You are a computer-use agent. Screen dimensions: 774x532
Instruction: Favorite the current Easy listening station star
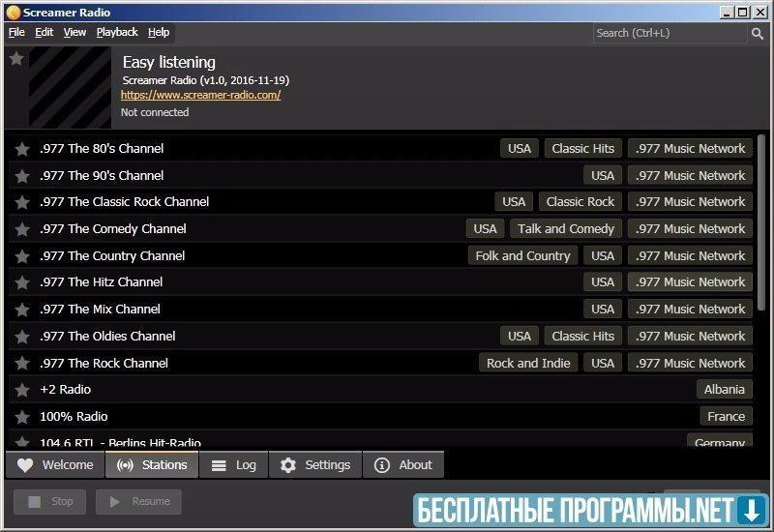(16, 58)
